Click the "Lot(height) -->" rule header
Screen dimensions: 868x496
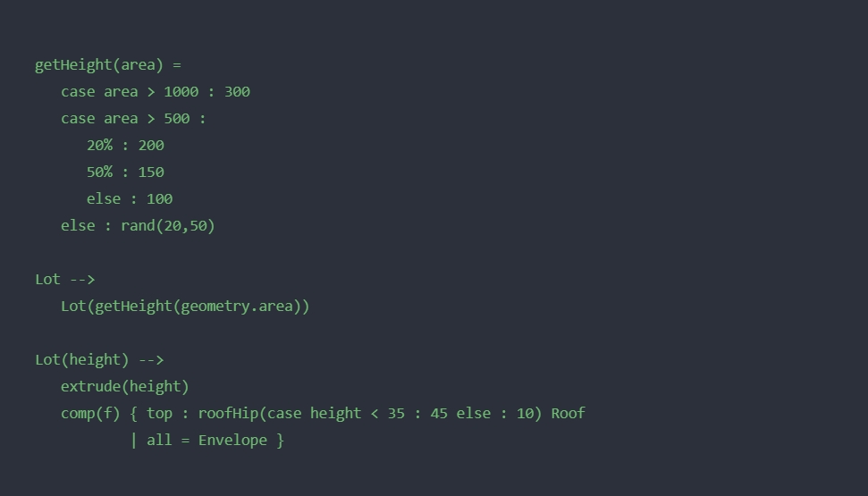click(x=99, y=360)
